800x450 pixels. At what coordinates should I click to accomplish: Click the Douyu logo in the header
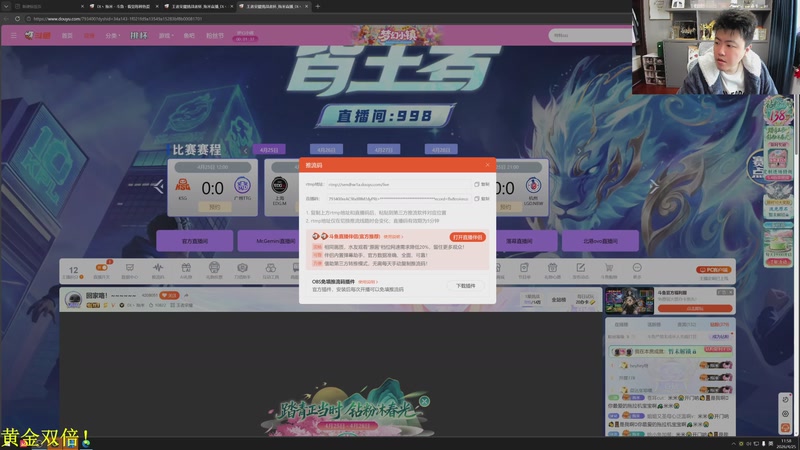[x=38, y=35]
